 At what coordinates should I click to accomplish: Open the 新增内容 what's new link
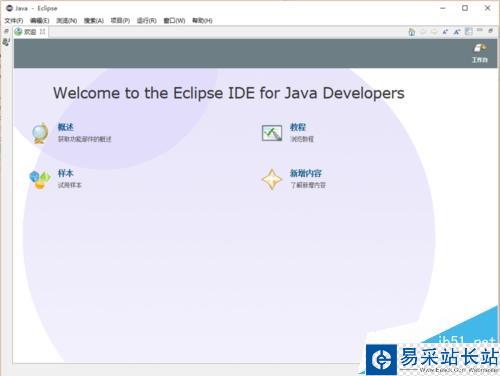(x=306, y=173)
